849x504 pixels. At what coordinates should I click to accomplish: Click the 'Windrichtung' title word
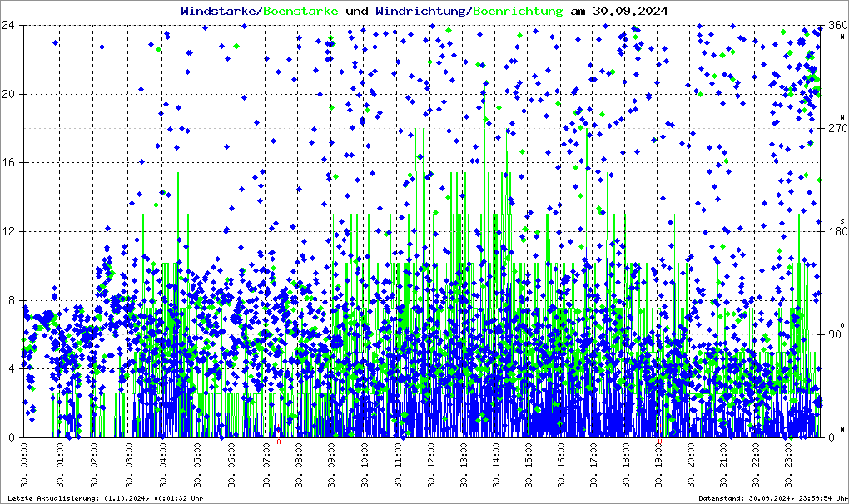click(x=420, y=11)
